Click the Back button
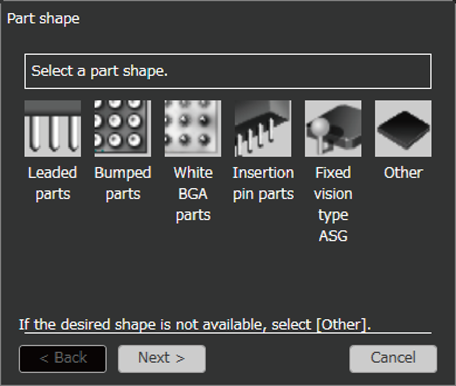This screenshot has width=456, height=386. coord(63,359)
